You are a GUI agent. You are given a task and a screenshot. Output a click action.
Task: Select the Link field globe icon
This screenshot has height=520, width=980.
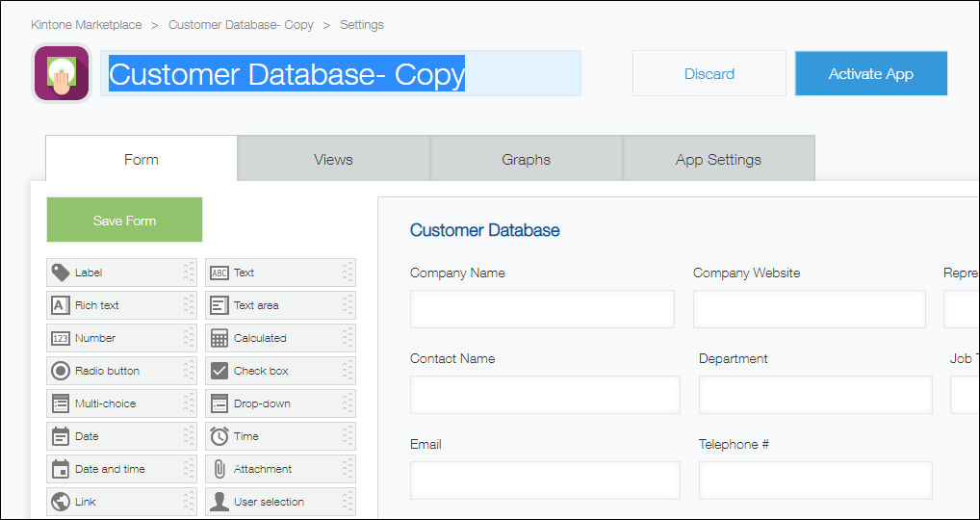(60, 502)
